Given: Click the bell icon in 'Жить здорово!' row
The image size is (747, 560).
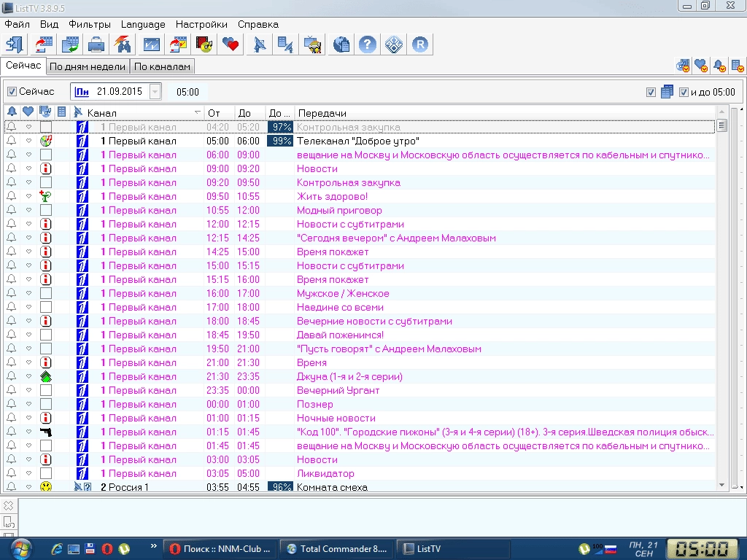Looking at the screenshot, I should pos(12,195).
